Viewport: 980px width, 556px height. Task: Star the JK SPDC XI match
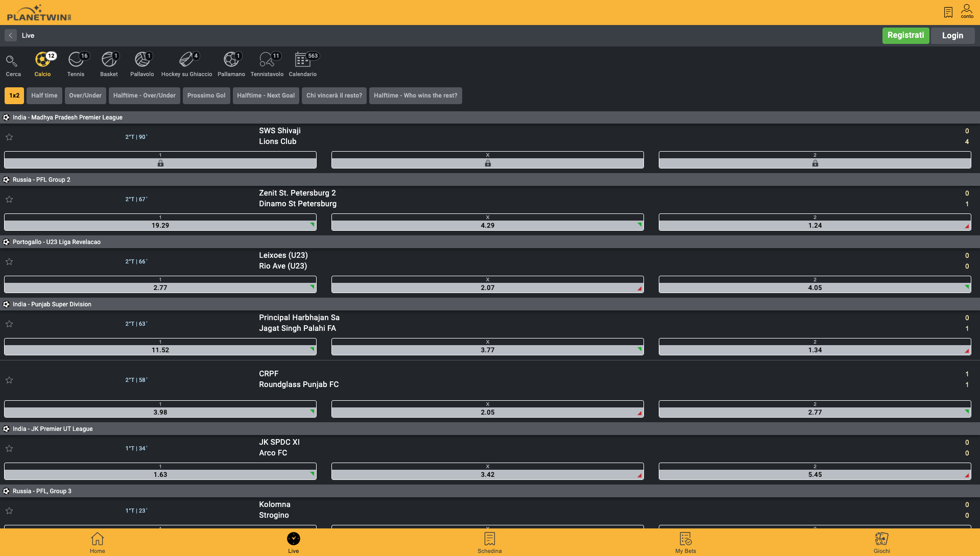coord(9,448)
